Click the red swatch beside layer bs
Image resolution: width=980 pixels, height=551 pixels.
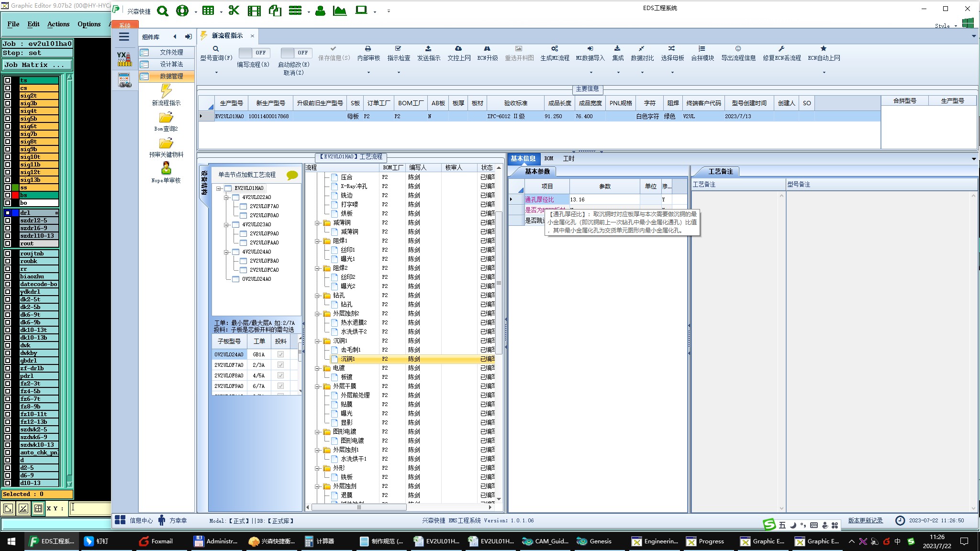tap(15, 195)
